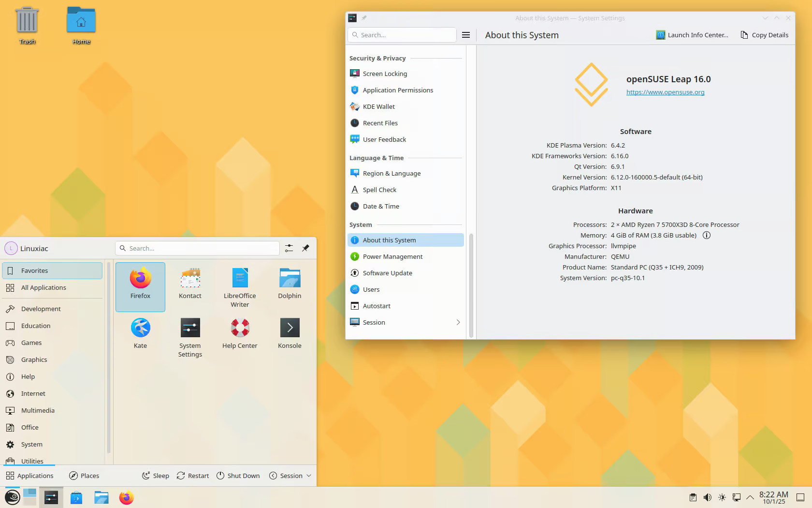Select the All Applications category
The image size is (812, 508).
pyautogui.click(x=43, y=287)
